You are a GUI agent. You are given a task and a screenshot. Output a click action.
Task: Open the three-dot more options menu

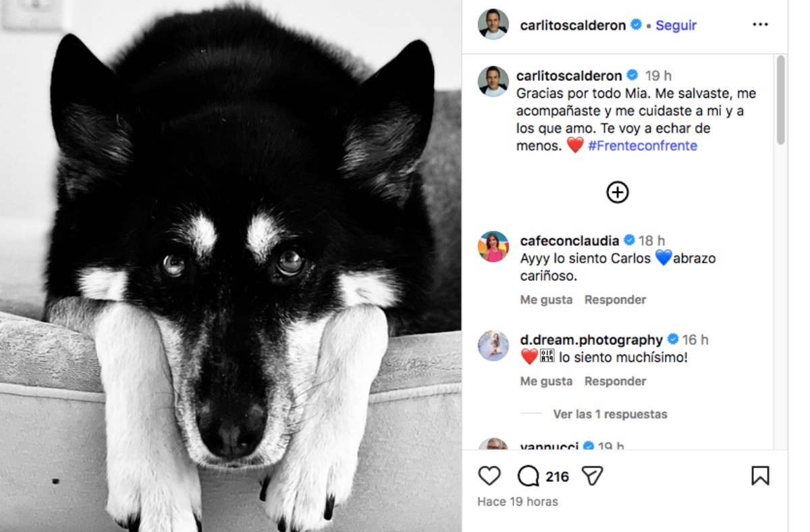coord(760,25)
